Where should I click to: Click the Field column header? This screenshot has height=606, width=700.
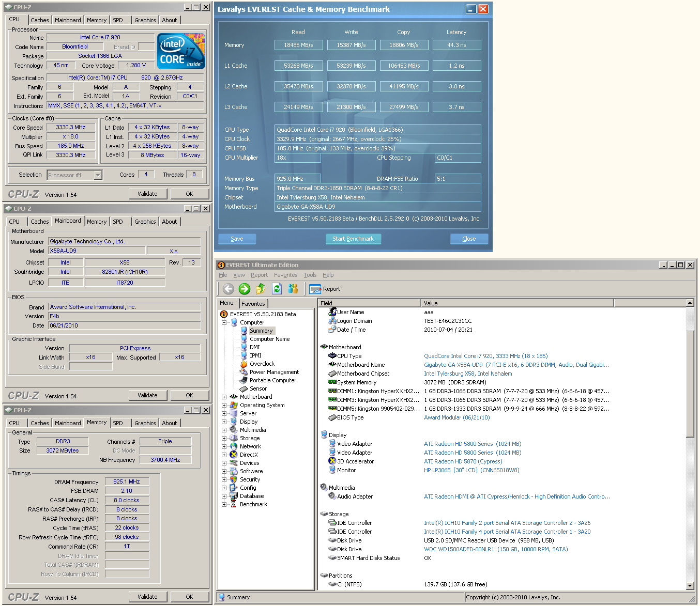369,303
